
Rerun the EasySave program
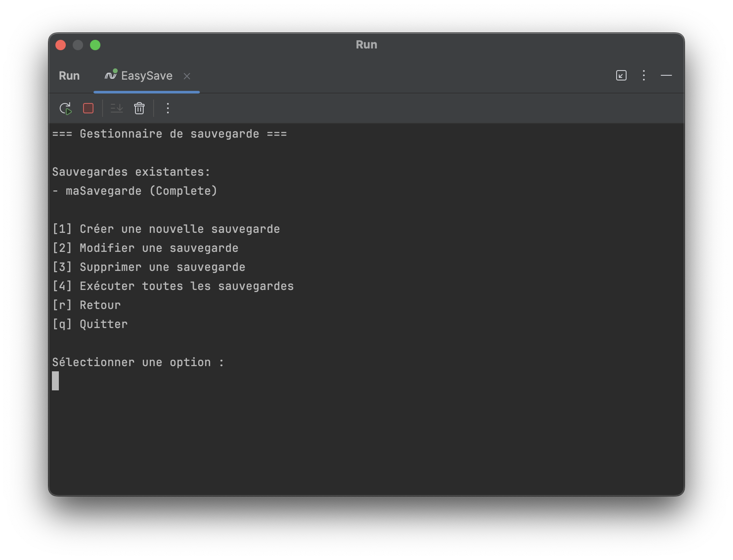click(65, 109)
